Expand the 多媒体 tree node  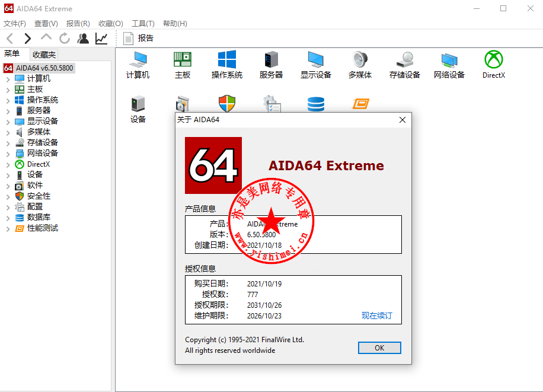point(8,132)
